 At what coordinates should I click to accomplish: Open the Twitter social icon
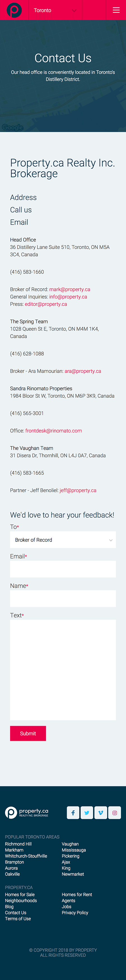coord(87,813)
